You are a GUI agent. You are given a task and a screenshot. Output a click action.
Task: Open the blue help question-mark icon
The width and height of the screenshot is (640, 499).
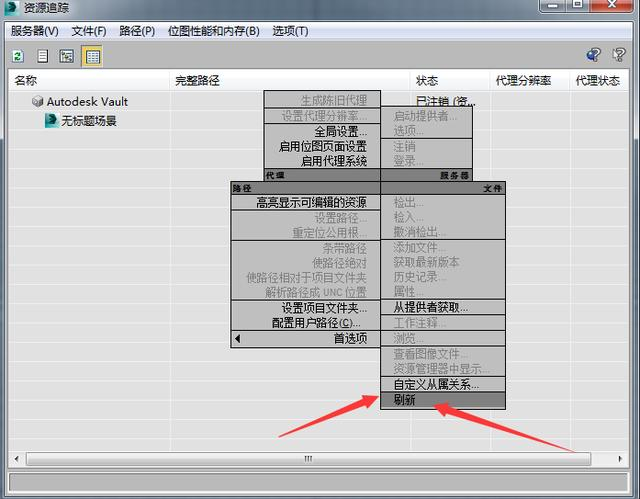pyautogui.click(x=593, y=55)
